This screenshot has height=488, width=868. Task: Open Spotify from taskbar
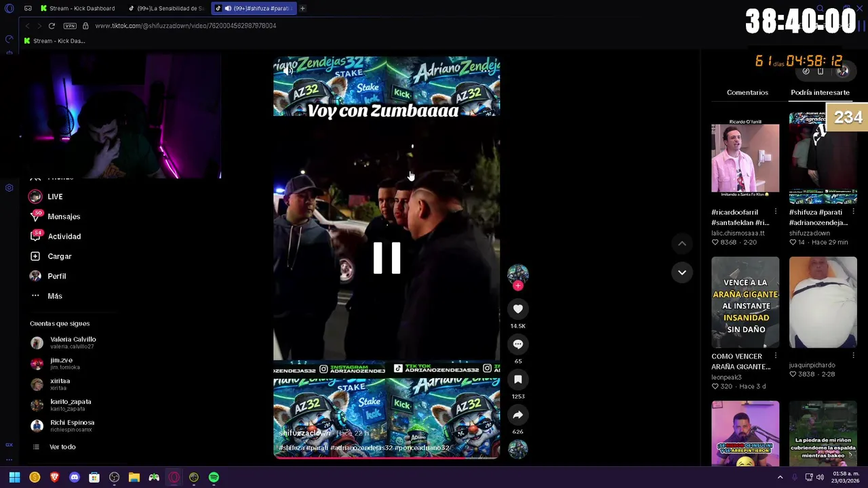[214, 477]
